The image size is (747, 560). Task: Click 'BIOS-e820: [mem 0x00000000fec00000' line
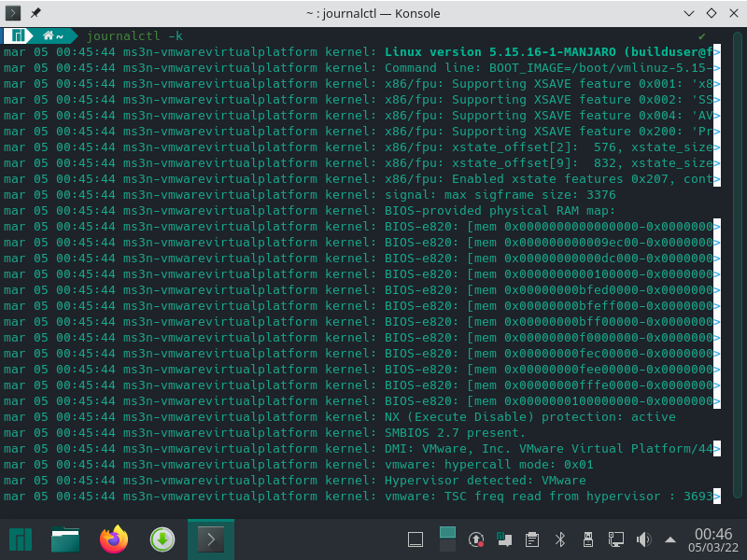[x=361, y=354]
